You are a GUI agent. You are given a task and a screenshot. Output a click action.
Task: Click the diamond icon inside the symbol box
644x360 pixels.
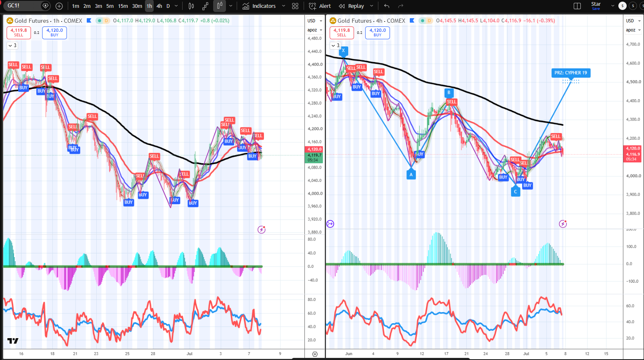coord(46,6)
